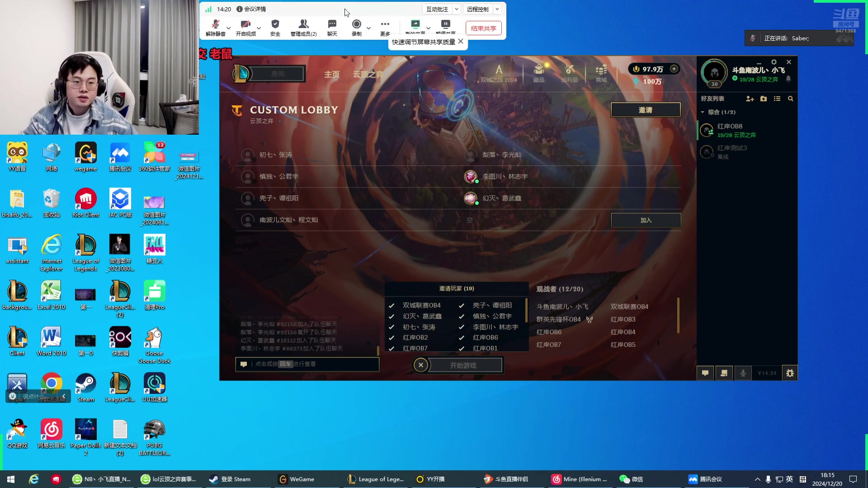
Task: Click the 加入 join button in lobby
Action: coord(646,220)
